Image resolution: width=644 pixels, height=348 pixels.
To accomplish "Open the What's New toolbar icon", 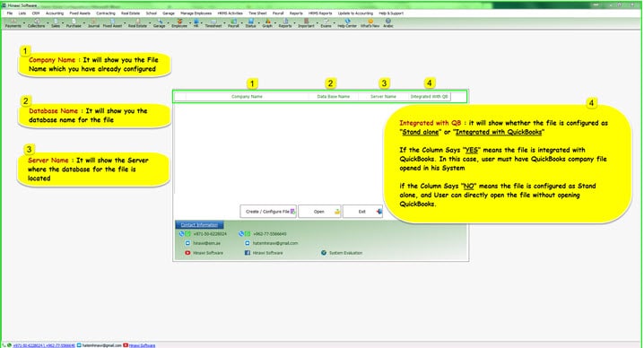I will coord(370,23).
